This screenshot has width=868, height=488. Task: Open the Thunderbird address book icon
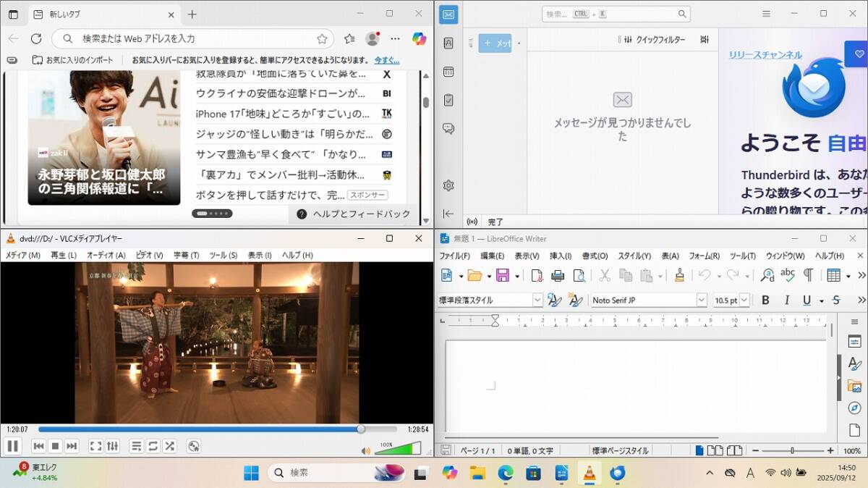[448, 43]
